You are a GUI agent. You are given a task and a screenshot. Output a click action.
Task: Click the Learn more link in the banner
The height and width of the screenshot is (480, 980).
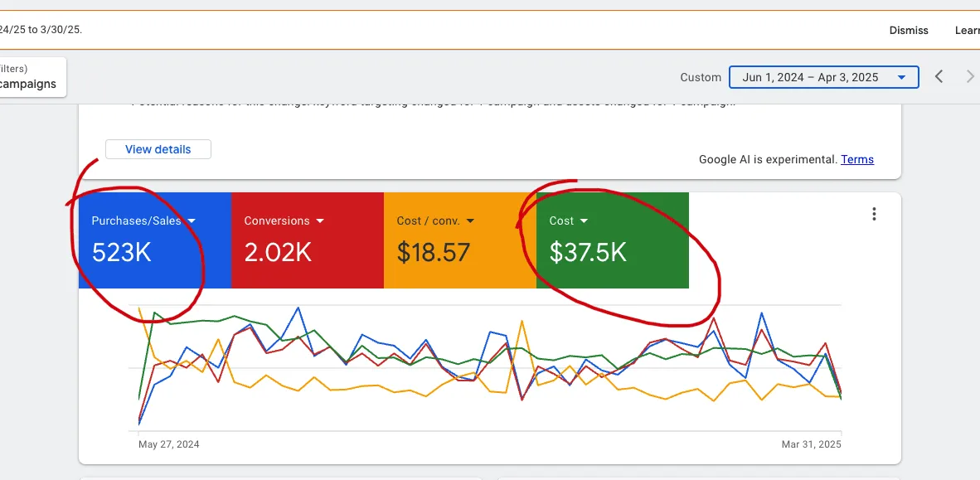(968, 30)
